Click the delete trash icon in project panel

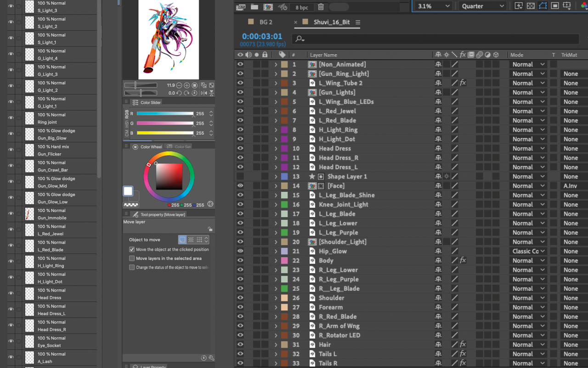coord(321,7)
